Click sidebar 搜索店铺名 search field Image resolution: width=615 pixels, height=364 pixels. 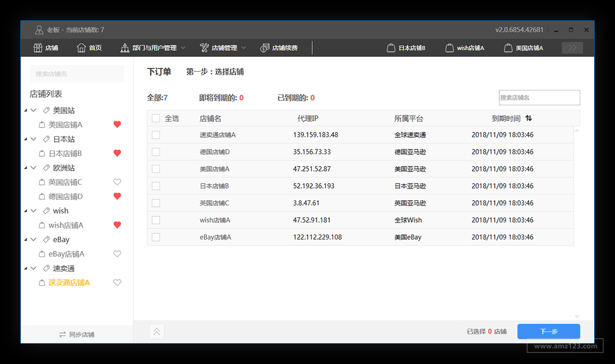[x=77, y=74]
